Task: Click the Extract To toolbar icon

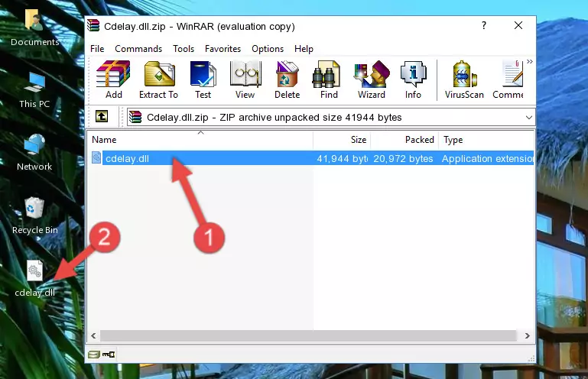Action: (158, 79)
